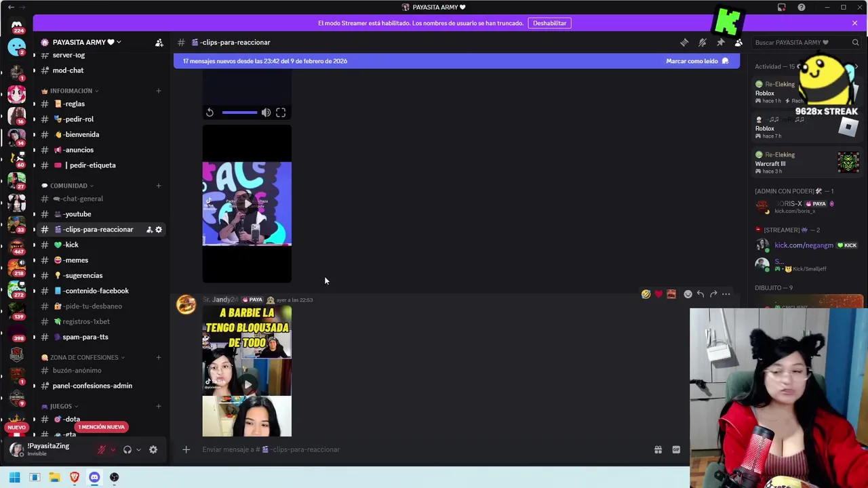Open the gift icon in message bar

[x=658, y=449]
